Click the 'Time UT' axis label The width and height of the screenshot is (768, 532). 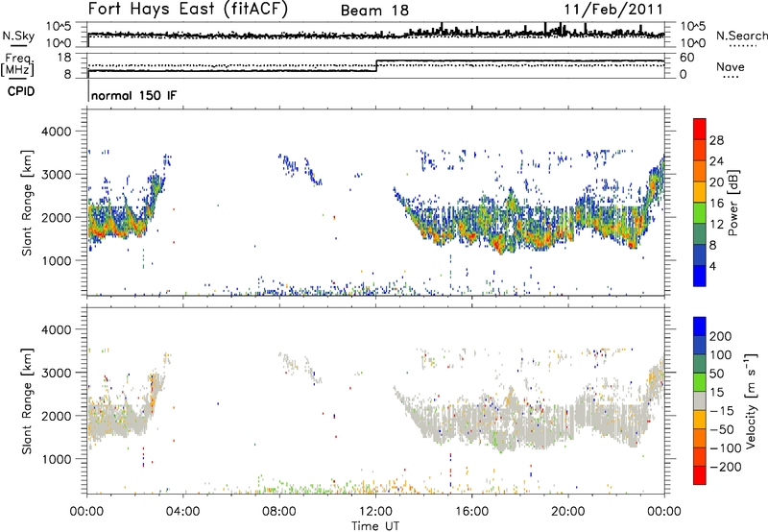(375, 526)
